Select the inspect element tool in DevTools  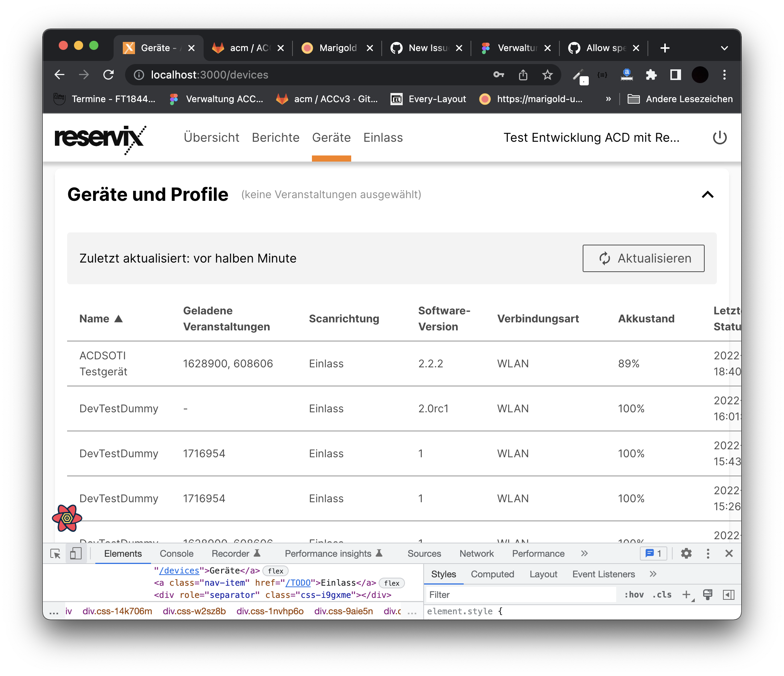coord(55,553)
